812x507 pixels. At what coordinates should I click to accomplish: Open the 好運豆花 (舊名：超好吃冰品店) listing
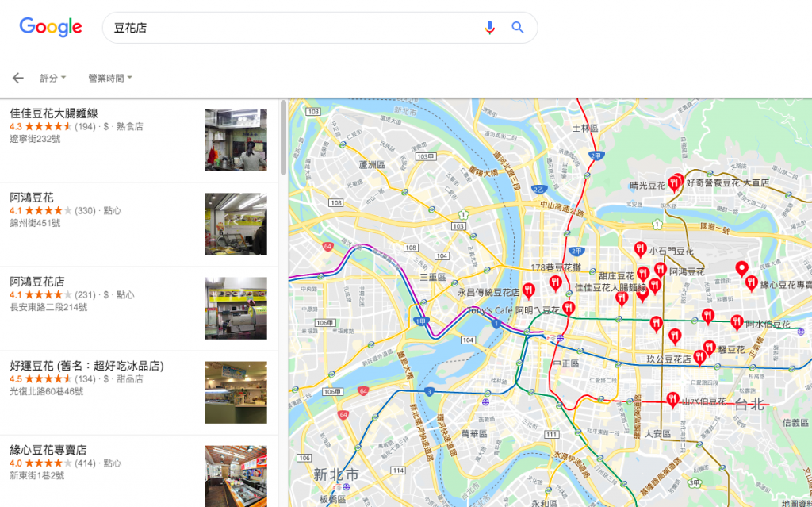86,366
